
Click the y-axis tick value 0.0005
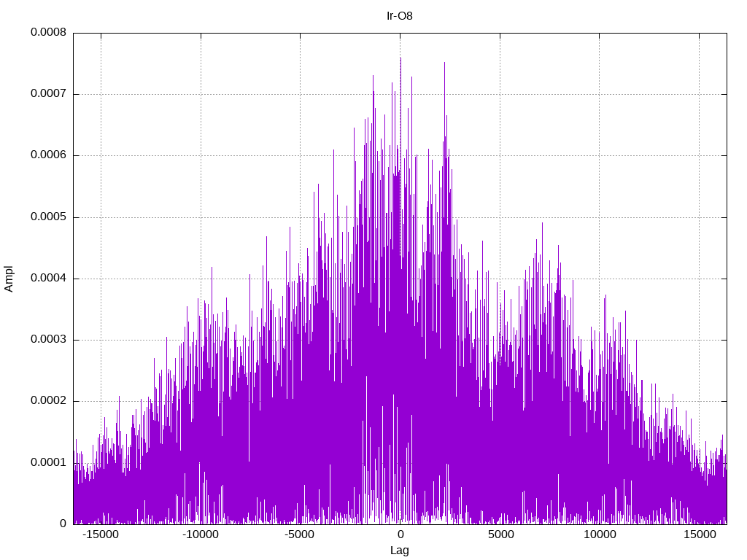pos(48,217)
